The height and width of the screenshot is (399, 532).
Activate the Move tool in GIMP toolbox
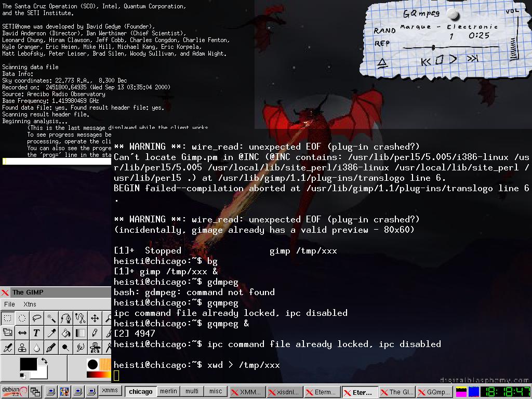(95, 318)
